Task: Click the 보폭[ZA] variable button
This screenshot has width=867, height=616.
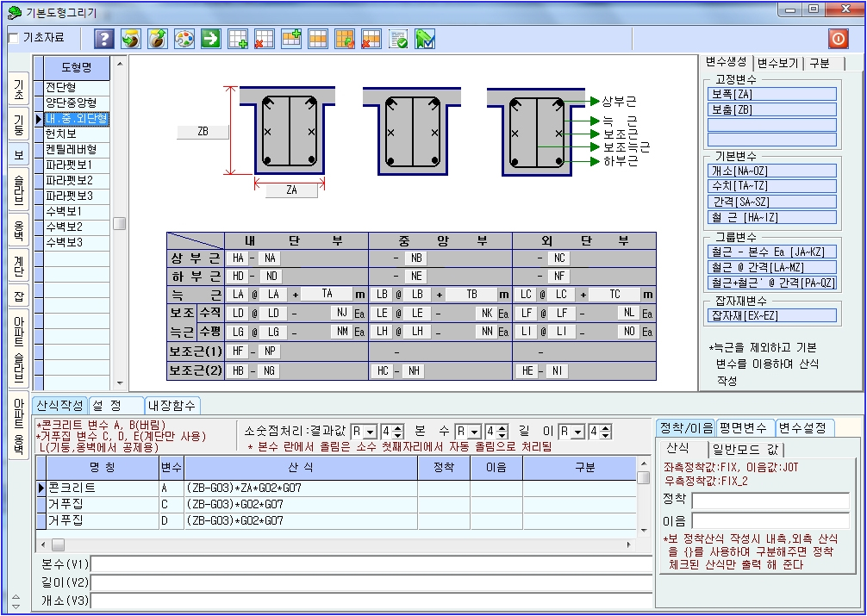Action: pos(772,94)
